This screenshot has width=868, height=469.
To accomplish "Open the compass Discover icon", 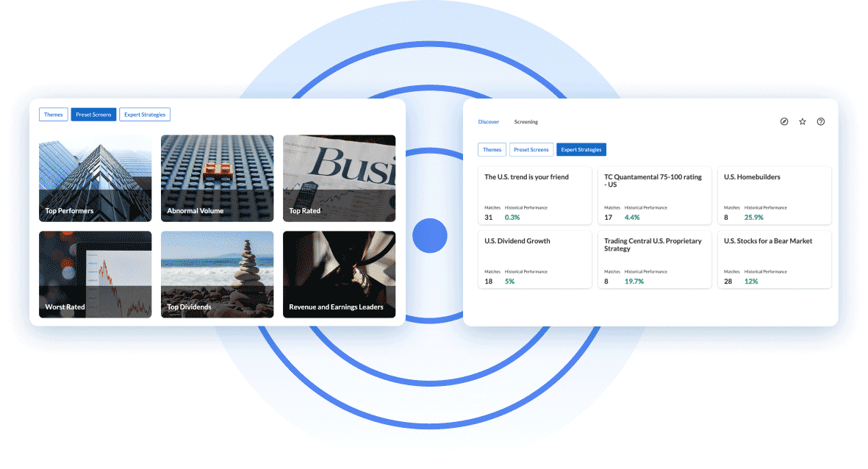I will [x=783, y=121].
